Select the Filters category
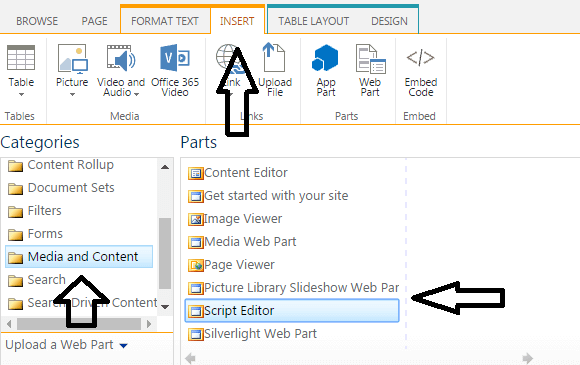 pyautogui.click(x=44, y=211)
